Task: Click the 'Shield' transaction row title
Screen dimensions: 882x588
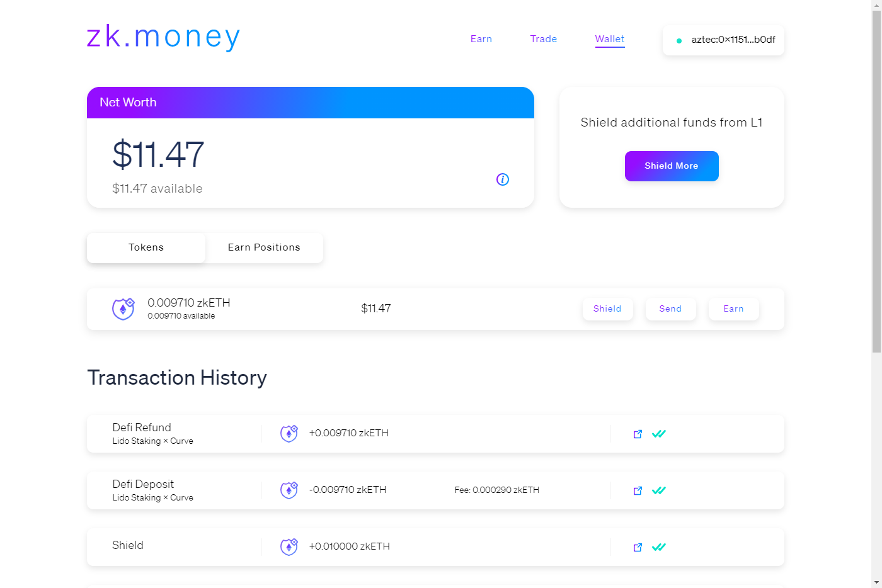Action: click(x=128, y=545)
